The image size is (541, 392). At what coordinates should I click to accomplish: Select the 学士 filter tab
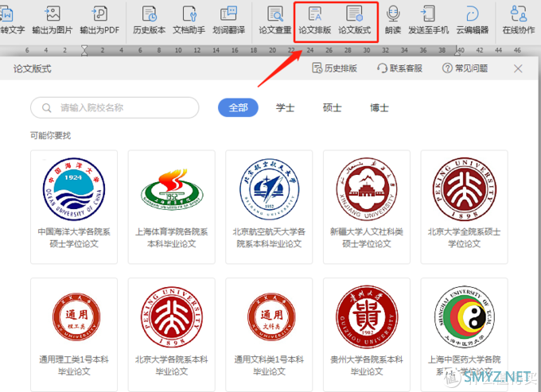pos(285,107)
